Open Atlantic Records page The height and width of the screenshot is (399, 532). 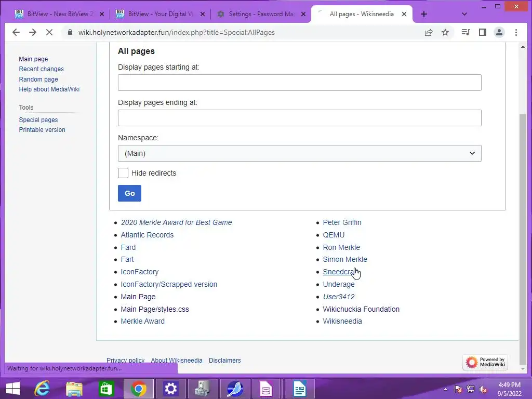click(147, 235)
